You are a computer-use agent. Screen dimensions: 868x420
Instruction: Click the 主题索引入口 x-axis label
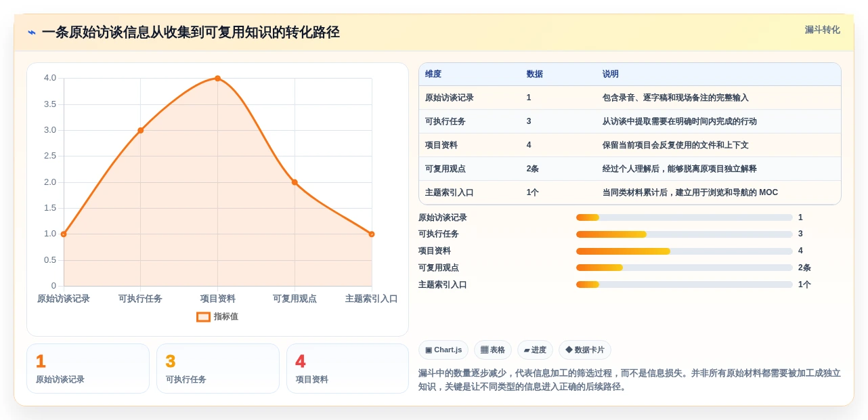372,299
